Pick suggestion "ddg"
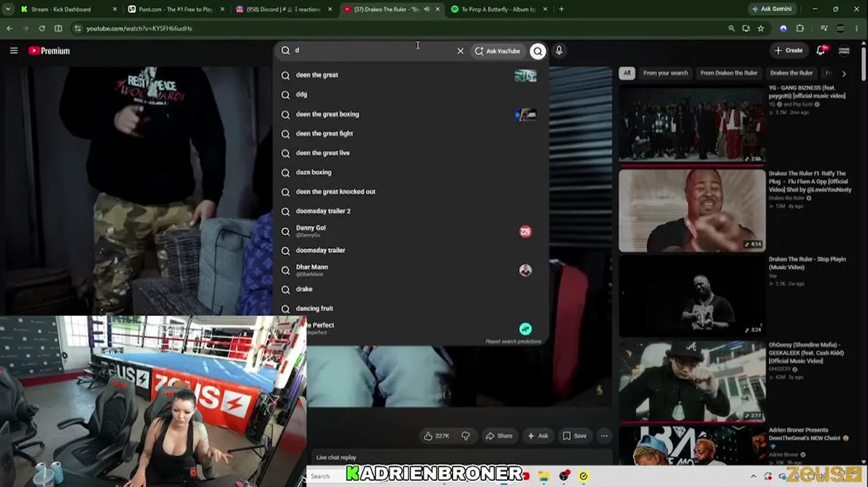Screen dimensions: 868x487 [x=412, y=95]
